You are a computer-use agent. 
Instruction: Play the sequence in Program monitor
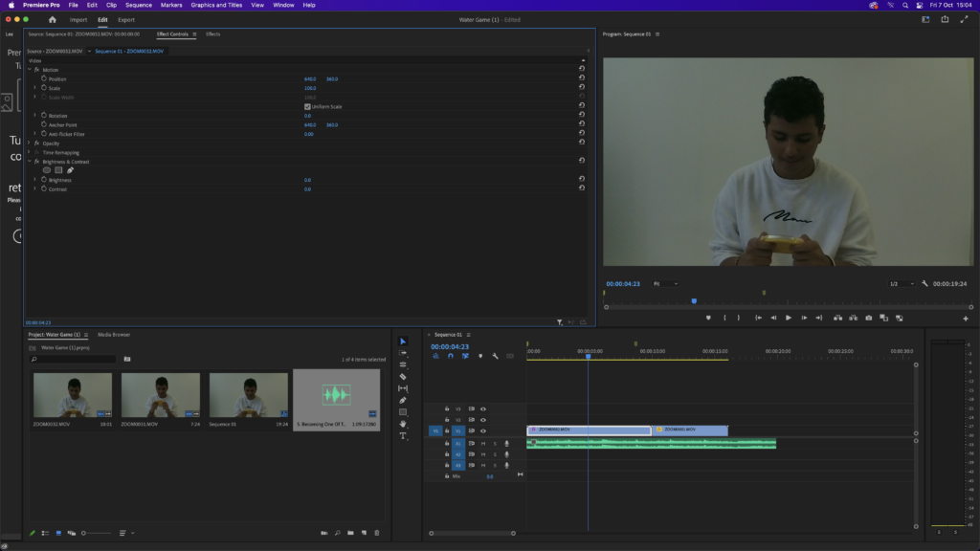coord(789,318)
